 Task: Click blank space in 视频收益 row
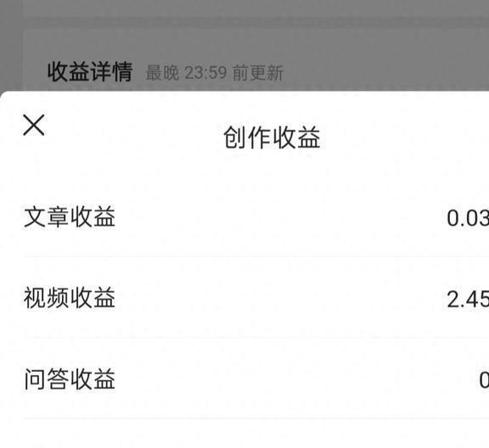click(281, 299)
